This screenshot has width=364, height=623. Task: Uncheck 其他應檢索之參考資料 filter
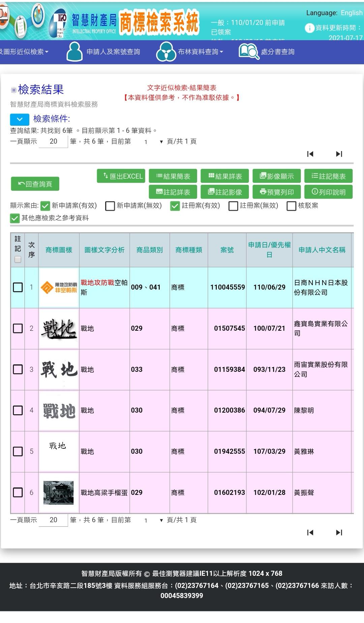click(15, 218)
